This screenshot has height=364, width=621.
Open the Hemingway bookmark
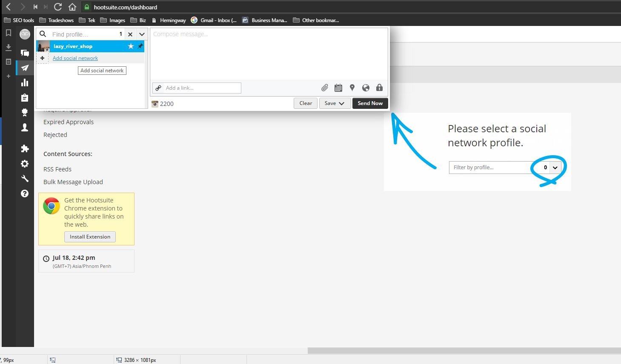169,20
